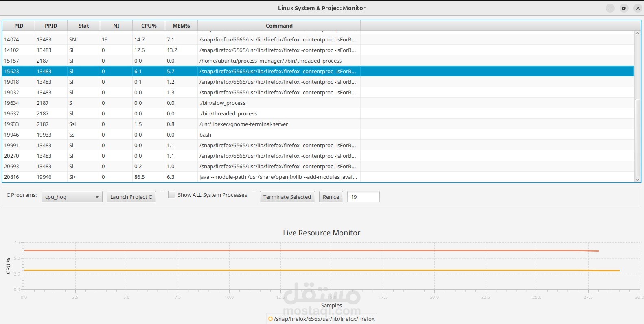This screenshot has height=324, width=644.
Task: Sort processes by NI column header
Action: 116,26
